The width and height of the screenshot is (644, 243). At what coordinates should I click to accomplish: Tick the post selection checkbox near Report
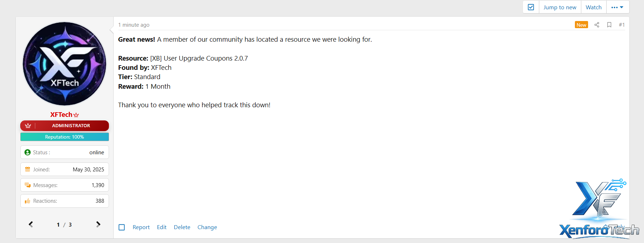(x=122, y=227)
